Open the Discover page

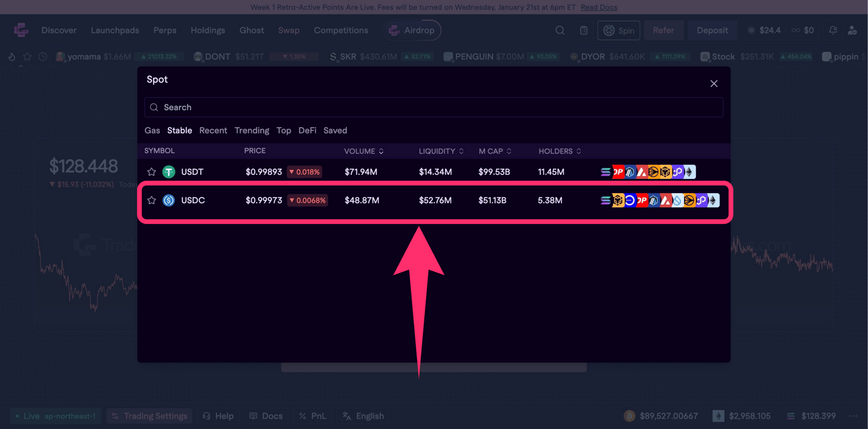tap(59, 30)
